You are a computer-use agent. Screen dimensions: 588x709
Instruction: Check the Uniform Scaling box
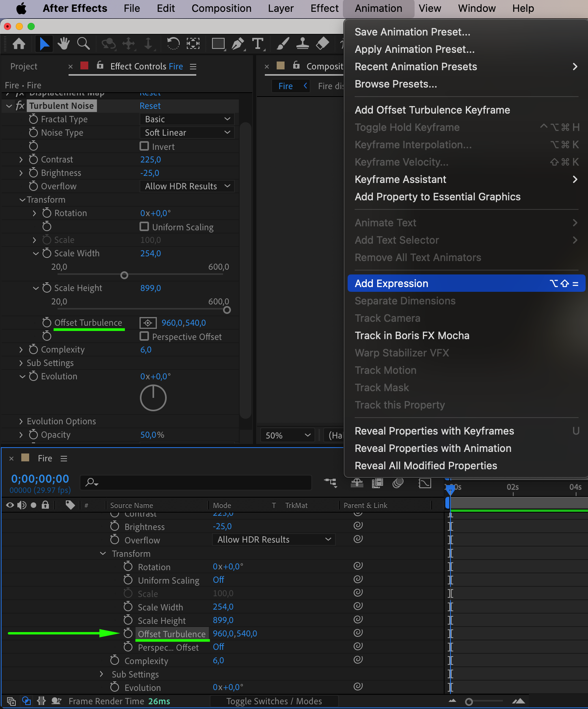pos(144,227)
